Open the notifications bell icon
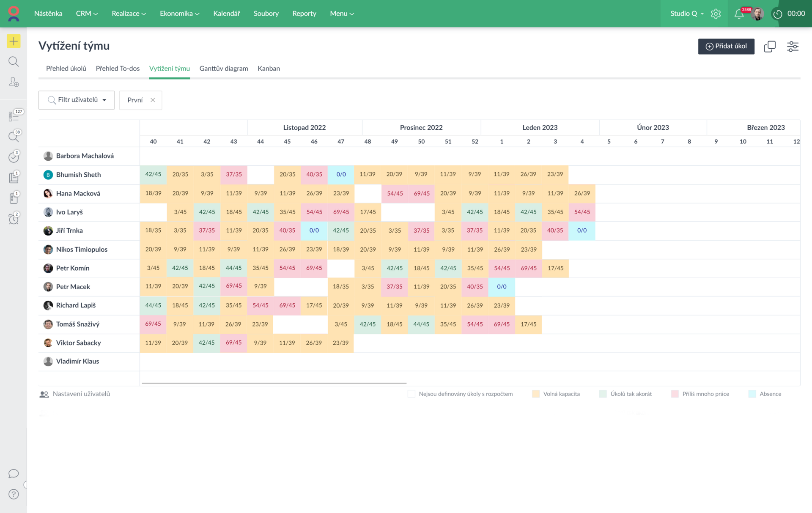The width and height of the screenshot is (812, 513). (739, 14)
